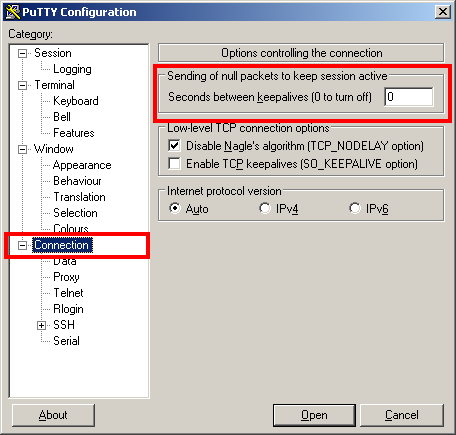456x435 pixels.
Task: Open the Translation category
Action: (79, 197)
